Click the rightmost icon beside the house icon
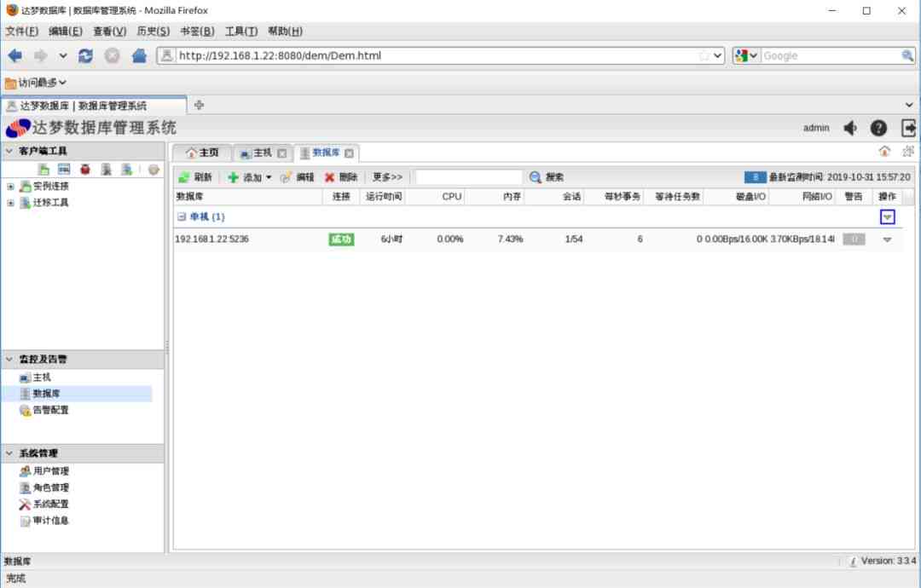This screenshot has width=921, height=588. (x=908, y=152)
